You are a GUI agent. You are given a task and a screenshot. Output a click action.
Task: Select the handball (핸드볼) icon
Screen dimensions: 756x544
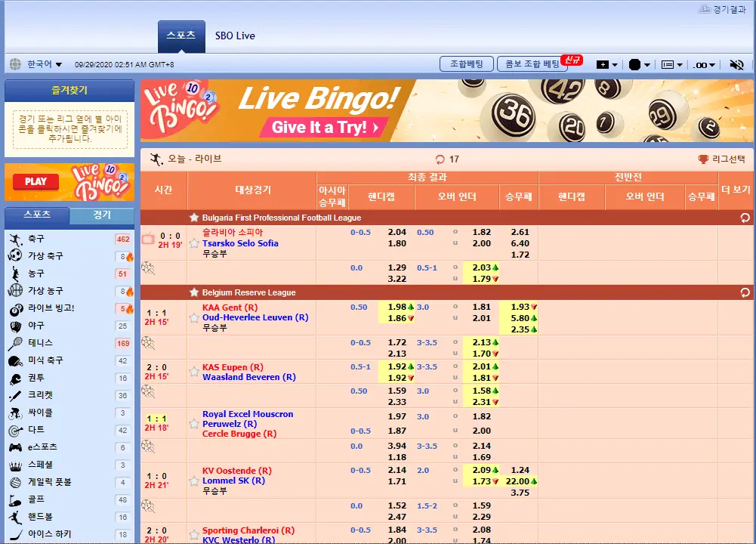coord(15,518)
